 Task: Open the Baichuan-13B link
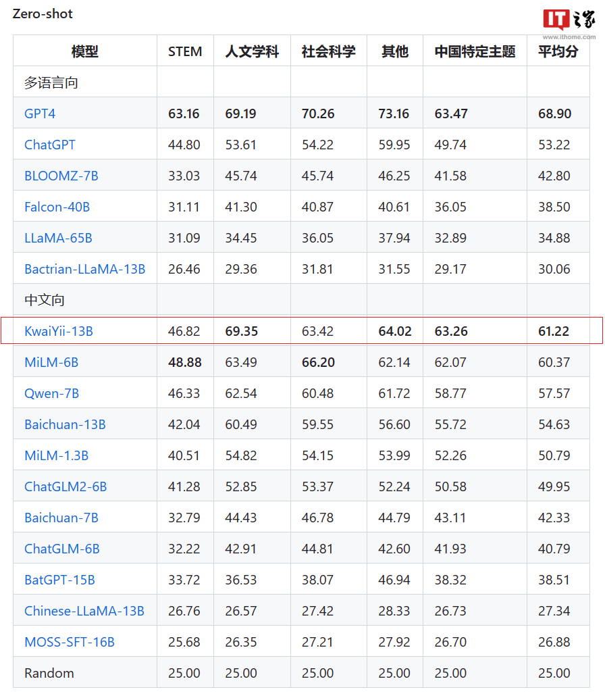click(65, 424)
